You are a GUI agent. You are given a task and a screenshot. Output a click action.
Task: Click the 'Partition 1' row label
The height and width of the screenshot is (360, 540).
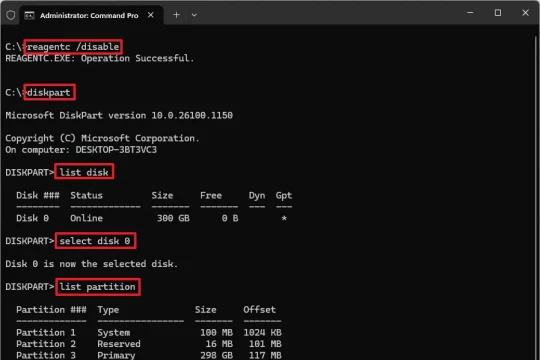coord(46,332)
